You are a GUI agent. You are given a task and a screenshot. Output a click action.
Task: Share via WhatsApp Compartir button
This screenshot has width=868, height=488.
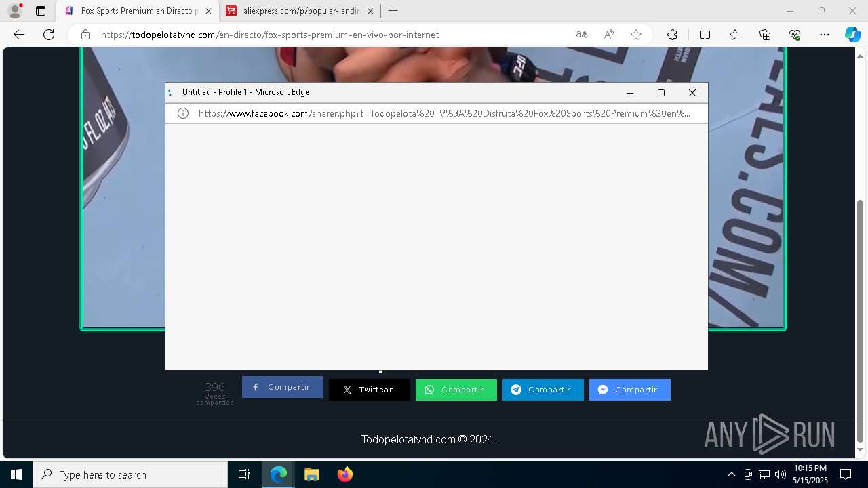point(456,390)
